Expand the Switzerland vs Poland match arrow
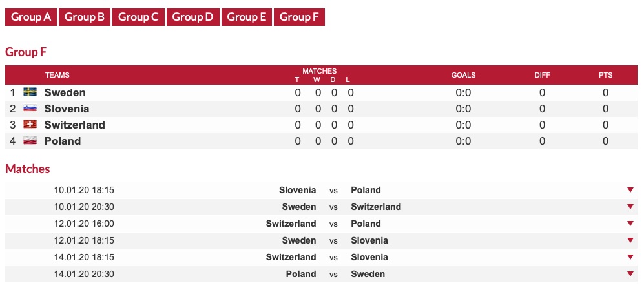Image resolution: width=644 pixels, height=292 pixels. 630,224
